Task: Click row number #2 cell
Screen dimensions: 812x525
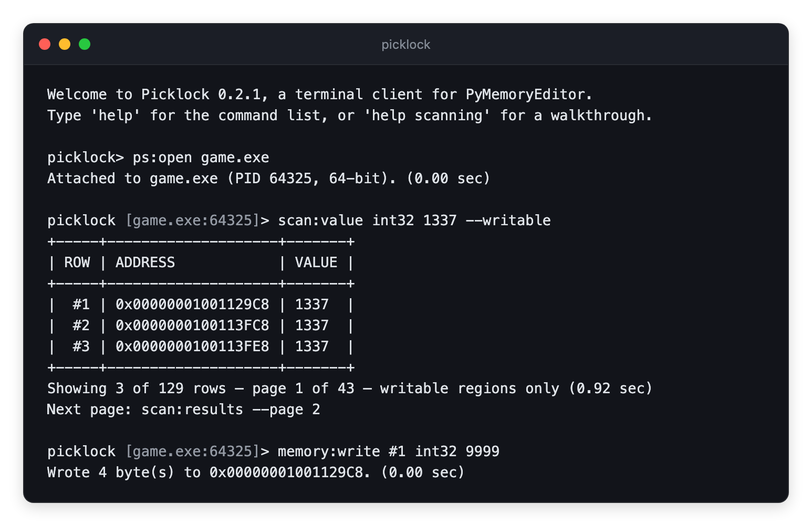Action: click(81, 325)
